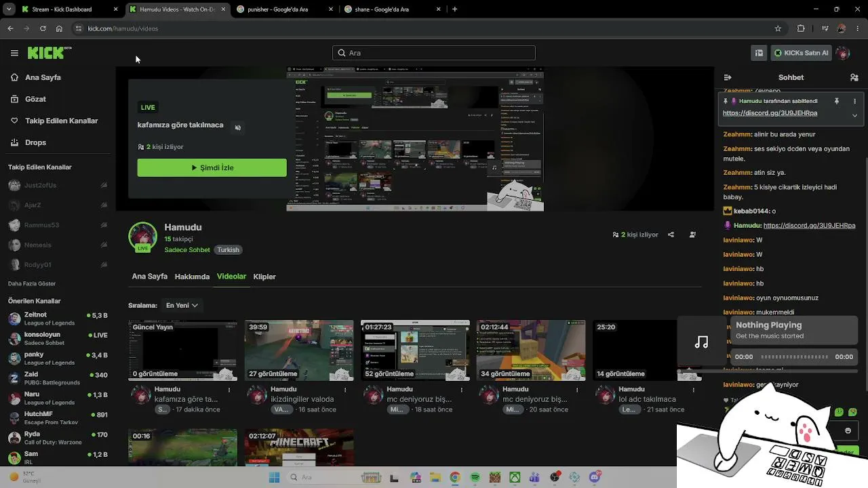The width and height of the screenshot is (868, 488).
Task: Open a new browser tab
Action: coord(454,9)
